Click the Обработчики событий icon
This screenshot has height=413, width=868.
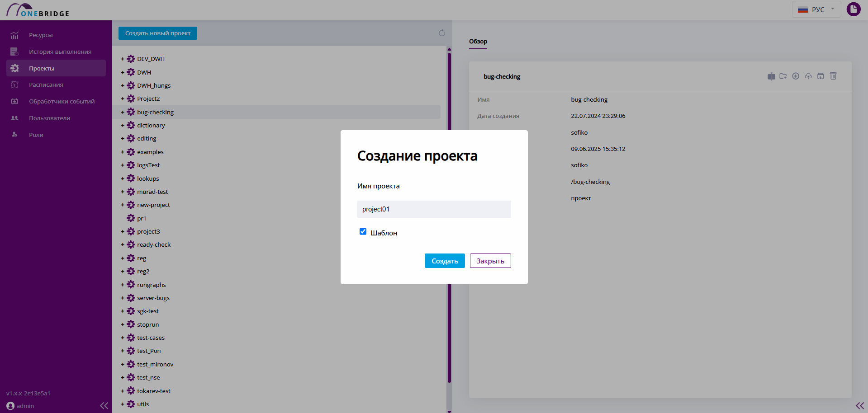(x=14, y=102)
